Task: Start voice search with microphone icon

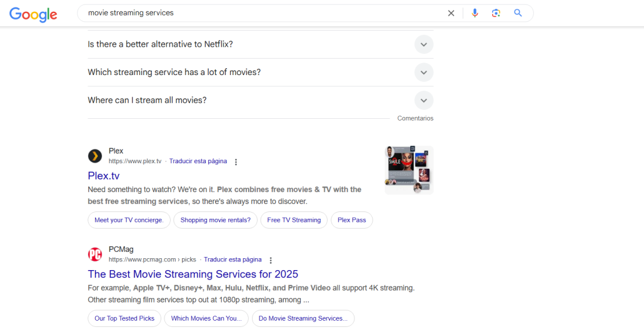Action: 475,13
